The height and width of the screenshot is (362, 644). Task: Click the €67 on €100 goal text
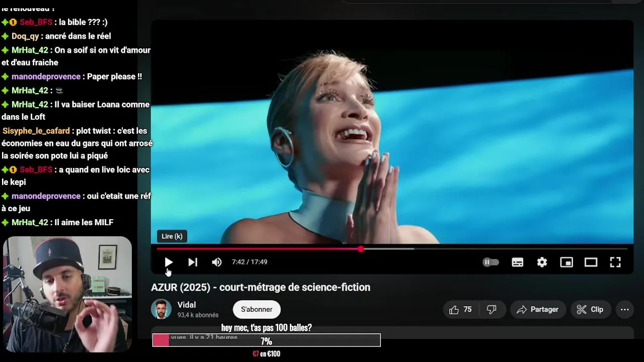(266, 354)
